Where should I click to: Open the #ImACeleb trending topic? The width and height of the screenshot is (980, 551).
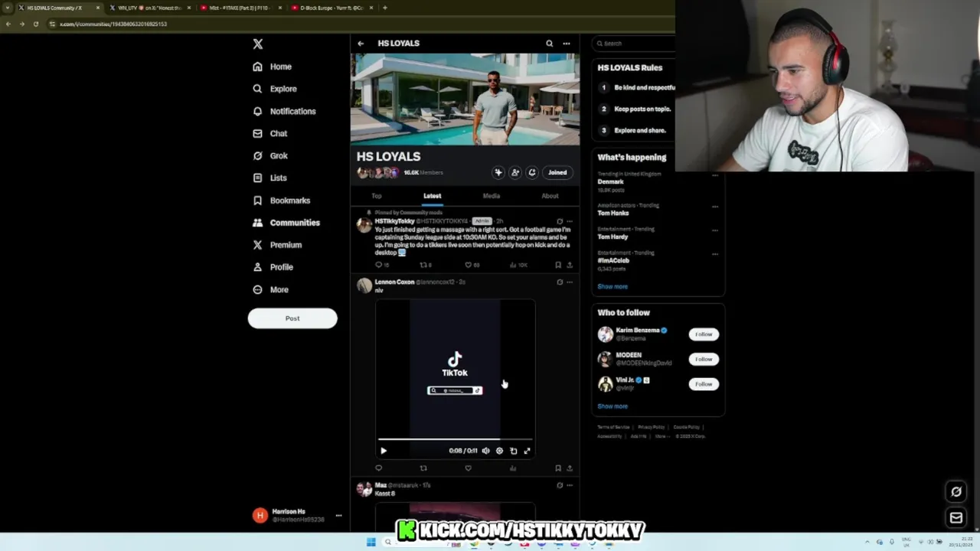[x=613, y=261]
